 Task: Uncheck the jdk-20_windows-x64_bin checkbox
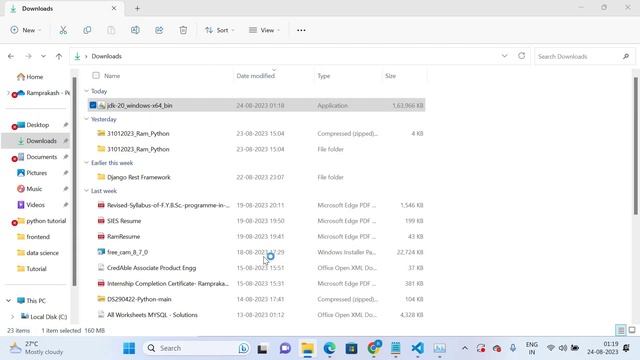[93, 105]
